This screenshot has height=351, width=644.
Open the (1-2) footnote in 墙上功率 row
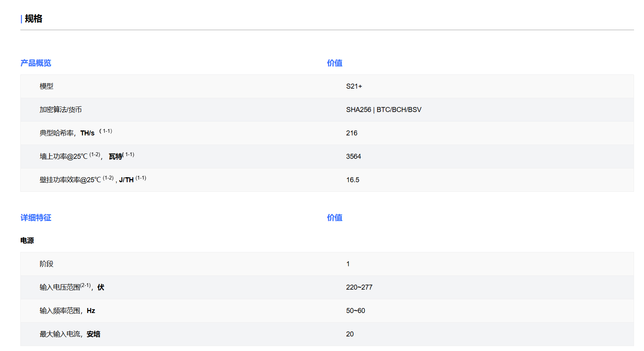click(95, 155)
